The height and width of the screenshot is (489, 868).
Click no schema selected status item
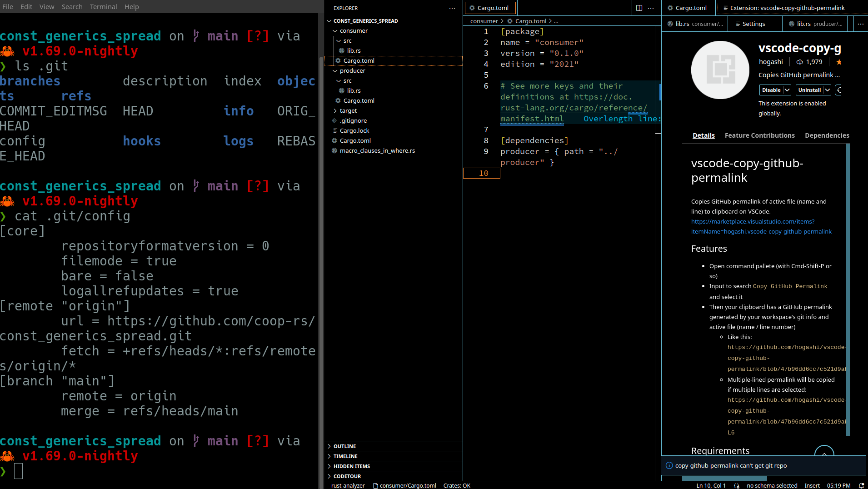tap(772, 485)
